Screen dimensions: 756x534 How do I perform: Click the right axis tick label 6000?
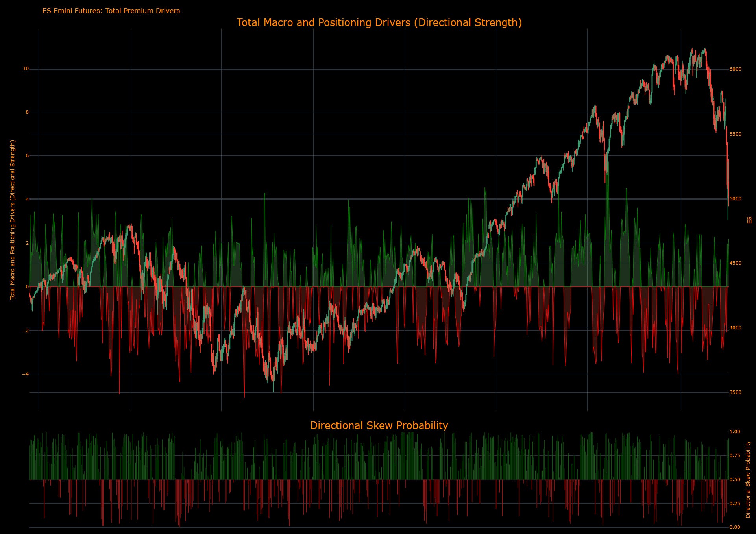point(735,69)
